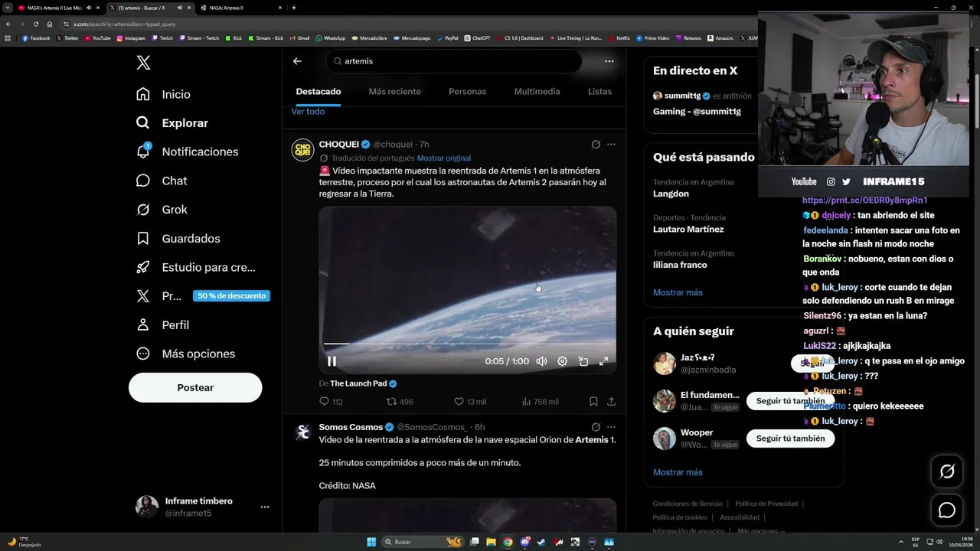Reload the page in browser toolbar
980x551 pixels.
pyautogui.click(x=35, y=24)
